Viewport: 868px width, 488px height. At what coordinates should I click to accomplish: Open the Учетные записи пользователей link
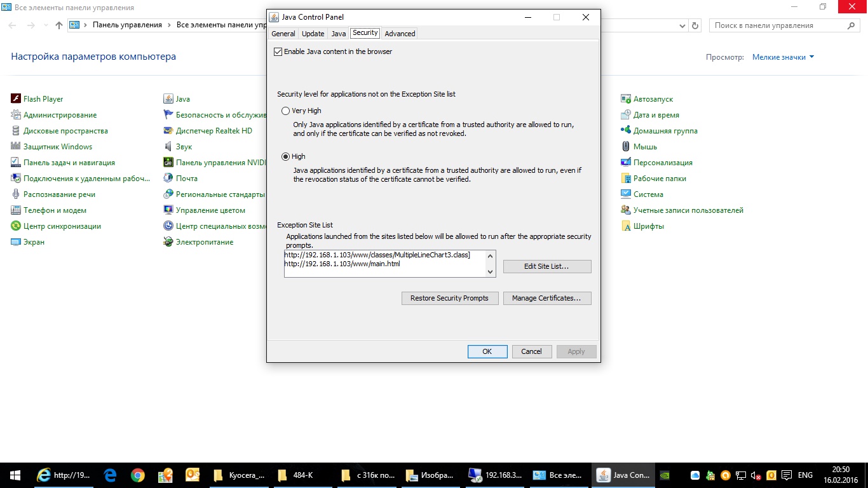click(x=688, y=210)
